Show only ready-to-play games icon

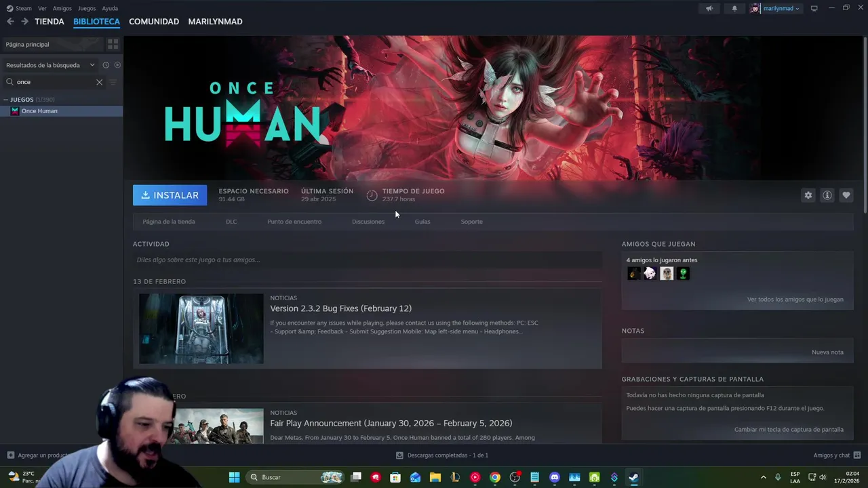117,65
